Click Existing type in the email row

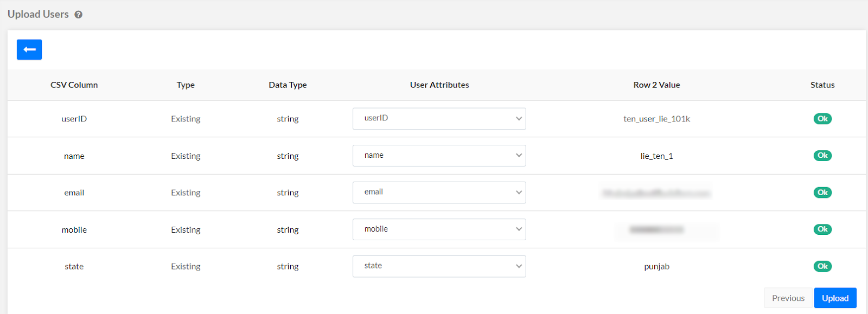(x=186, y=193)
